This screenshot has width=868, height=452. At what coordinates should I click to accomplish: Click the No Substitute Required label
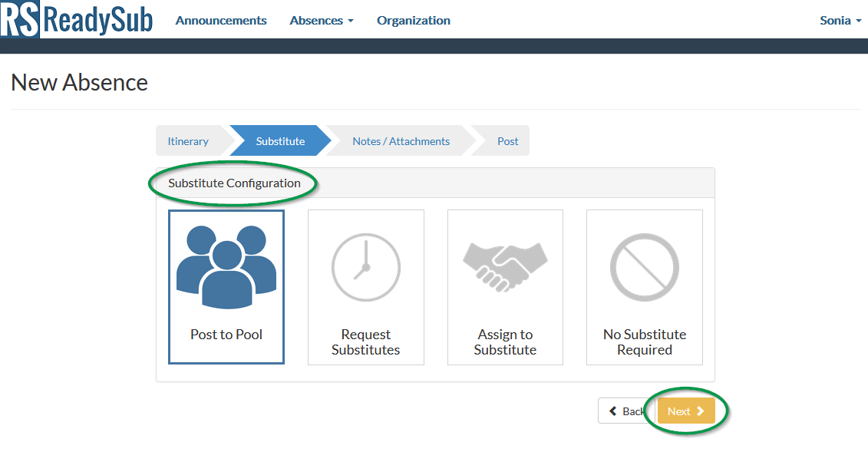point(645,342)
